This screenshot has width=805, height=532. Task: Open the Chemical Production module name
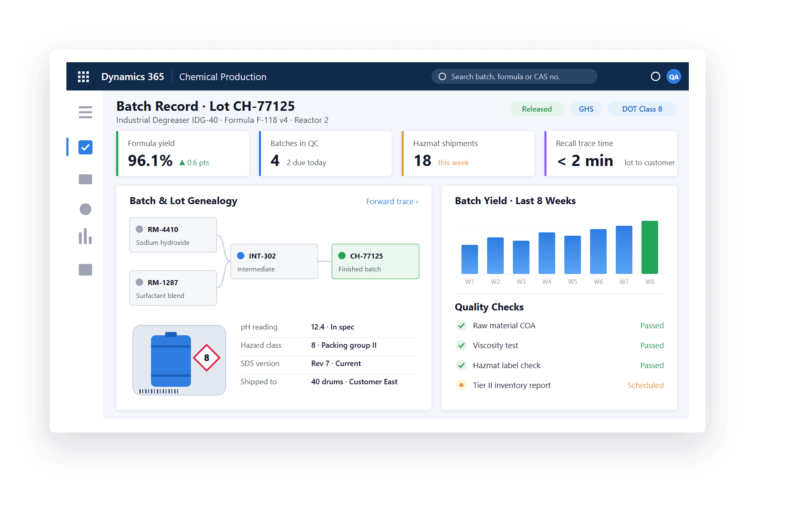pyautogui.click(x=223, y=77)
